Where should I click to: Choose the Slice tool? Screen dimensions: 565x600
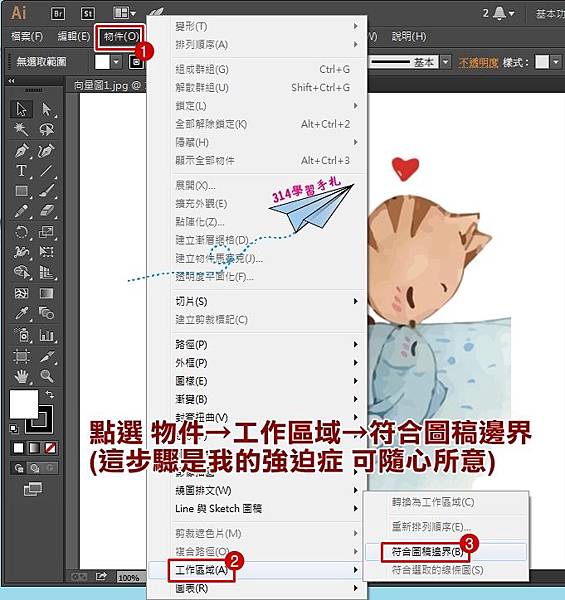coord(46,356)
